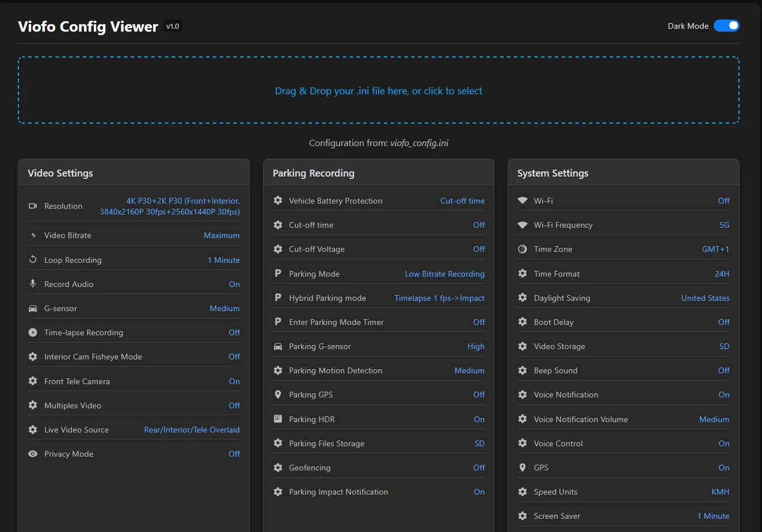
Task: Click the car icon next to G-sensor
Action: pyautogui.click(x=33, y=308)
